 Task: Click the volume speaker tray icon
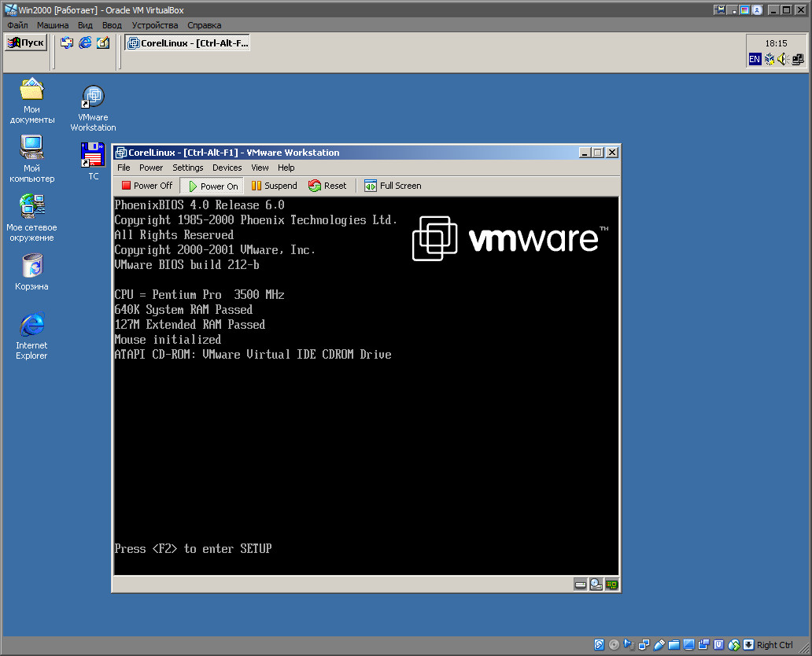click(x=783, y=60)
